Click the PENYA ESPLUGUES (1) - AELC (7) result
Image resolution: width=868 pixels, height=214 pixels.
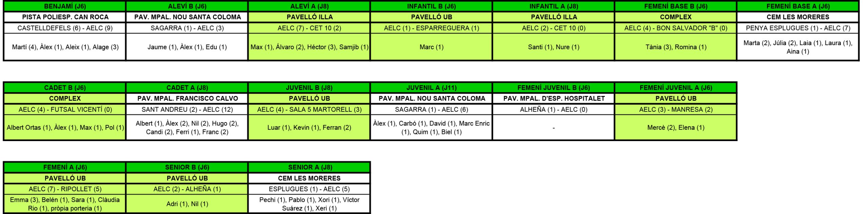(798, 28)
